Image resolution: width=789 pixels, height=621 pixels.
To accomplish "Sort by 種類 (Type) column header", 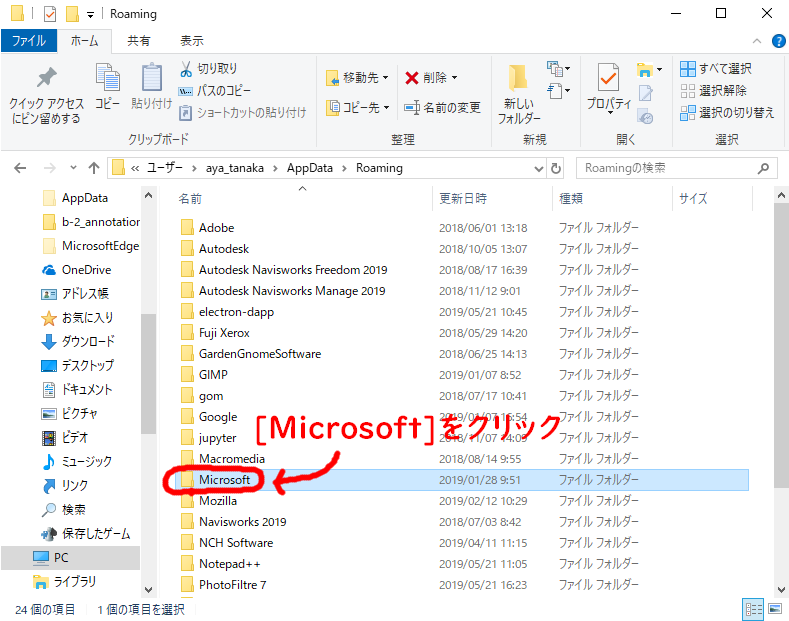I will click(x=571, y=199).
